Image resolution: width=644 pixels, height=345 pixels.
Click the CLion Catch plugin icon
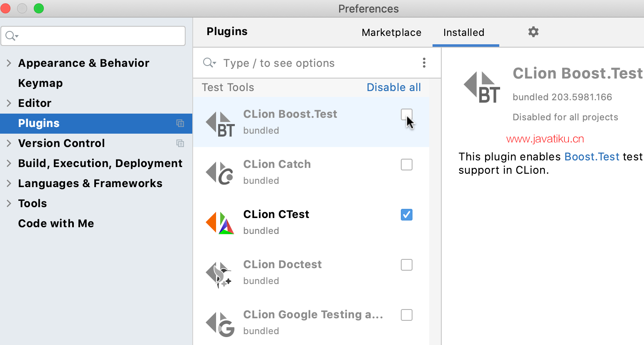pyautogui.click(x=220, y=173)
